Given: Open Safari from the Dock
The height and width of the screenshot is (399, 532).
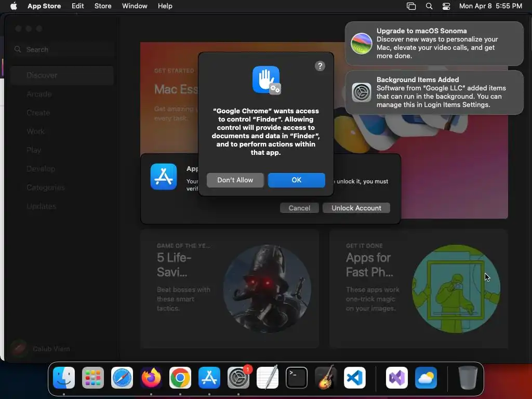Looking at the screenshot, I should 122,378.
